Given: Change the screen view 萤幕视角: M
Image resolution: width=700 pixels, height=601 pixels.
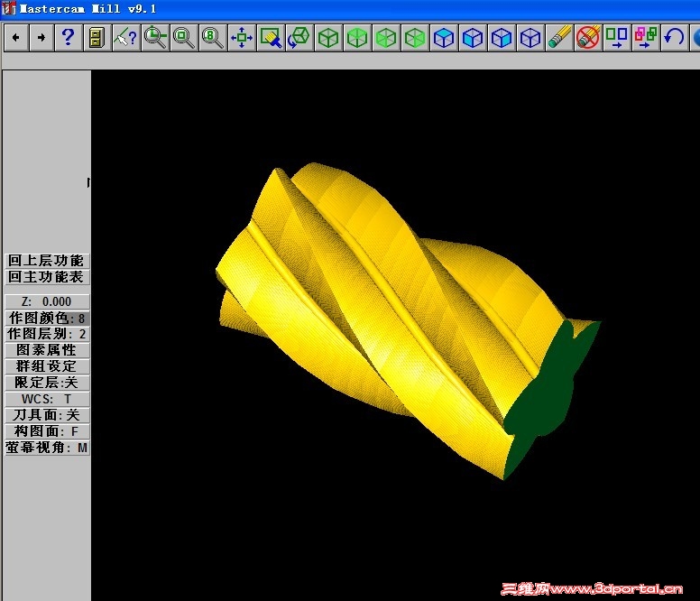Looking at the screenshot, I should click(47, 448).
